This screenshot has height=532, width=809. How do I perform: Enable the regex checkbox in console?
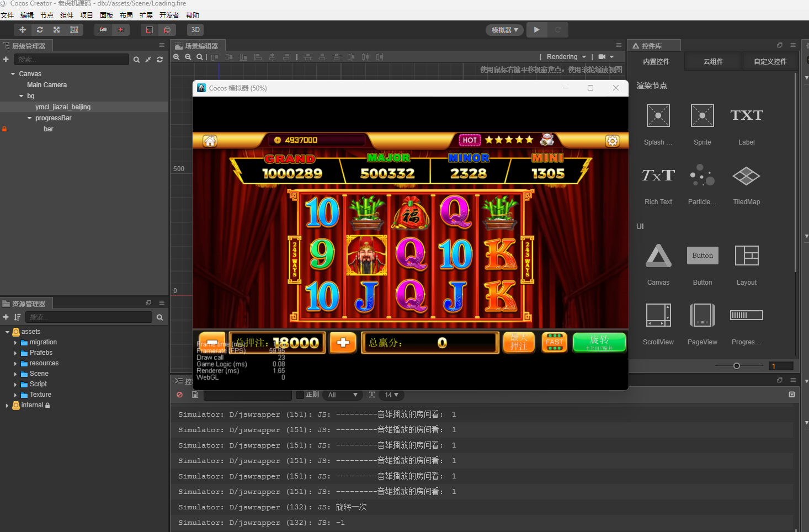point(300,395)
